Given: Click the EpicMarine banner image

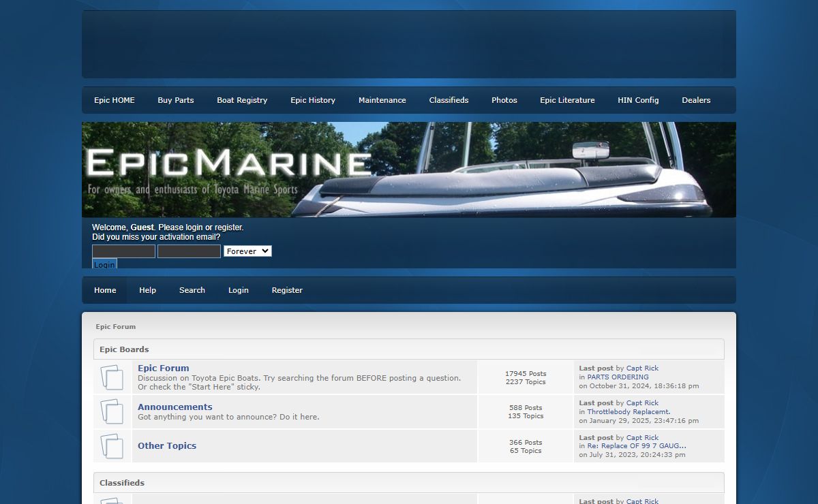Looking at the screenshot, I should coord(409,170).
